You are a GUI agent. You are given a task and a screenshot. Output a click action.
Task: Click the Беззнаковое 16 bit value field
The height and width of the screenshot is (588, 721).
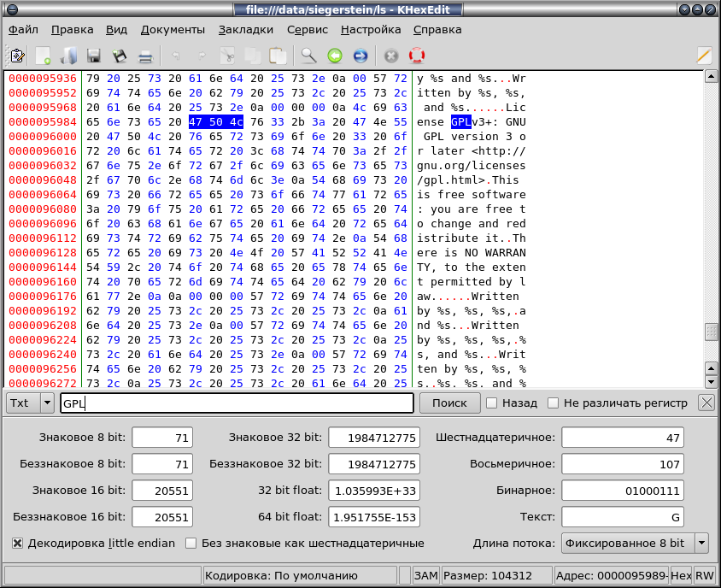tap(162, 517)
